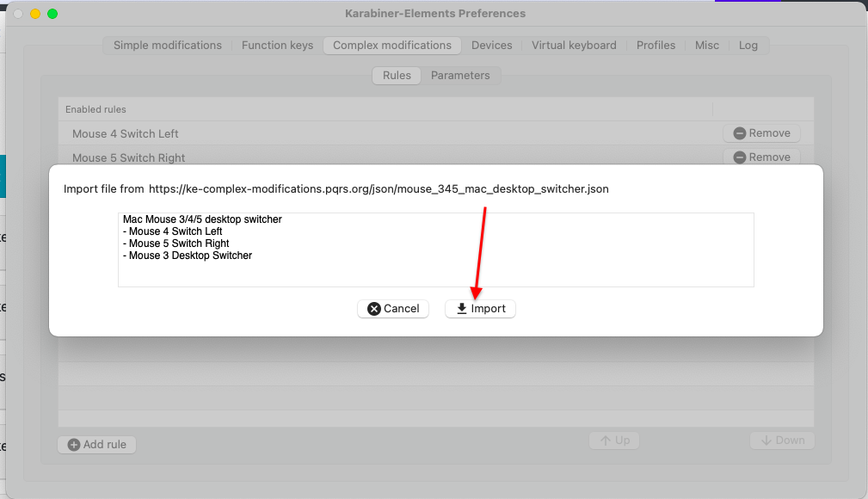This screenshot has width=868, height=499.
Task: Move rule Up with the Up button
Action: pyautogui.click(x=614, y=440)
